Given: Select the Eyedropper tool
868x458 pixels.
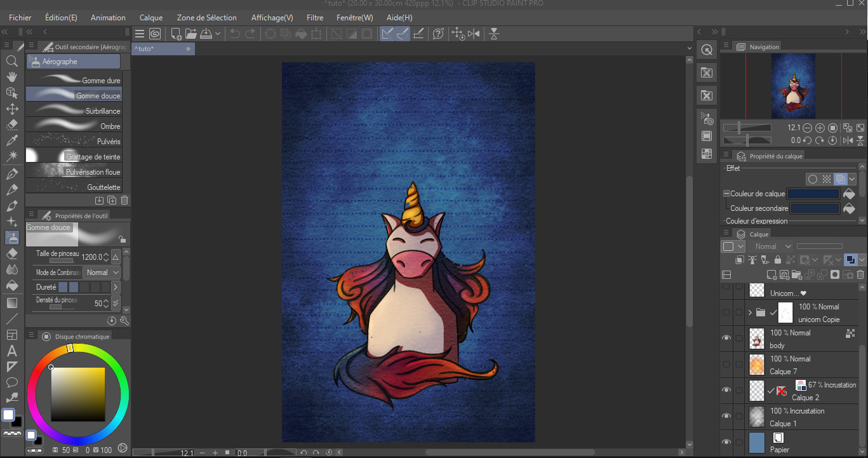Looking at the screenshot, I should tap(12, 140).
